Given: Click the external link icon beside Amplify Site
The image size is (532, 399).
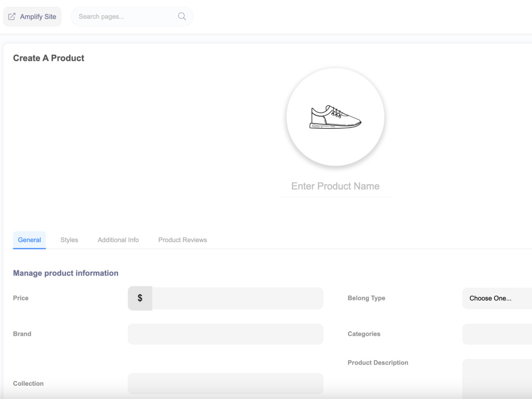Looking at the screenshot, I should click(12, 16).
